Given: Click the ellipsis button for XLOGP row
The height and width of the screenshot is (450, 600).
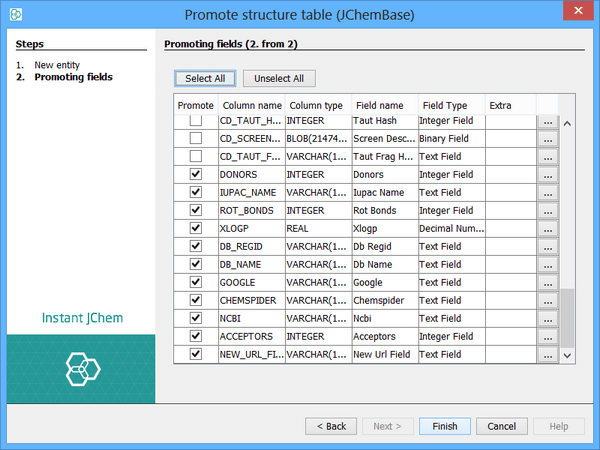Looking at the screenshot, I should [x=547, y=228].
